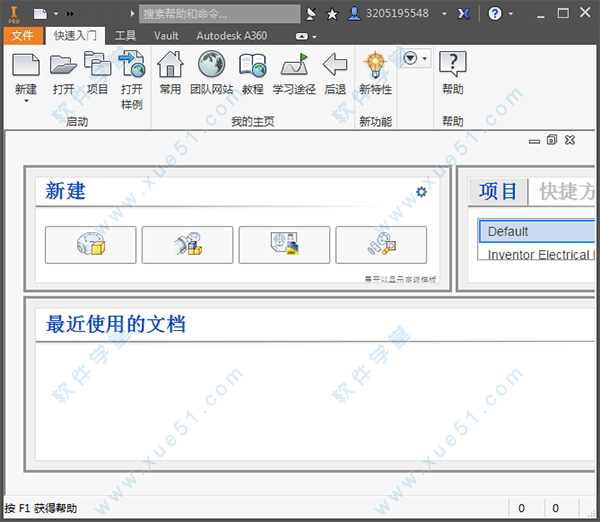The width and height of the screenshot is (600, 522).
Task: Click the 最近使用的文档 heading text
Action: [116, 324]
